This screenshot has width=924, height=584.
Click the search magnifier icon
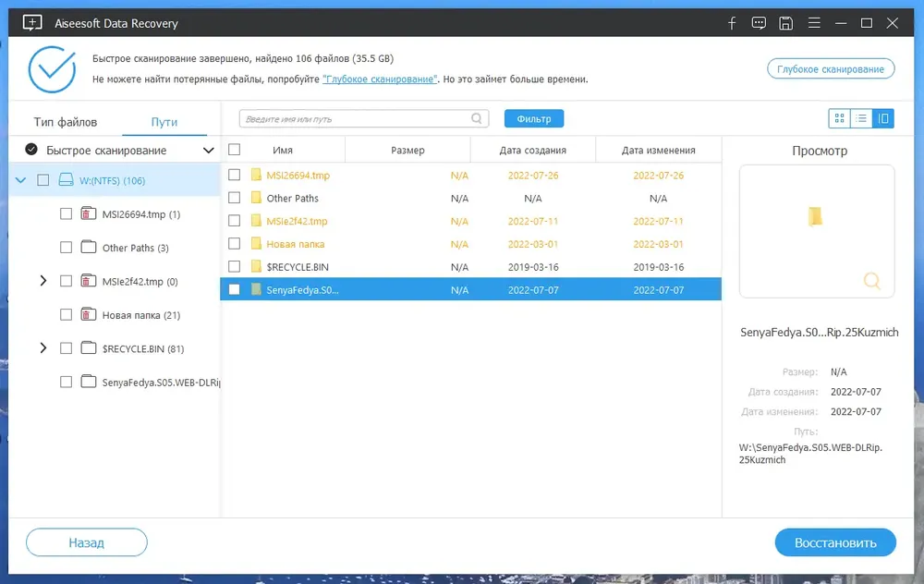click(x=476, y=118)
